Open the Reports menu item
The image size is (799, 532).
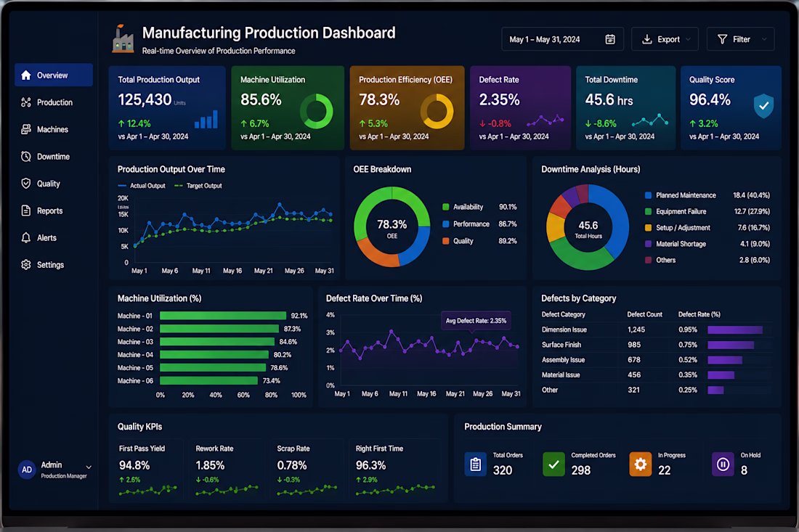(x=54, y=210)
